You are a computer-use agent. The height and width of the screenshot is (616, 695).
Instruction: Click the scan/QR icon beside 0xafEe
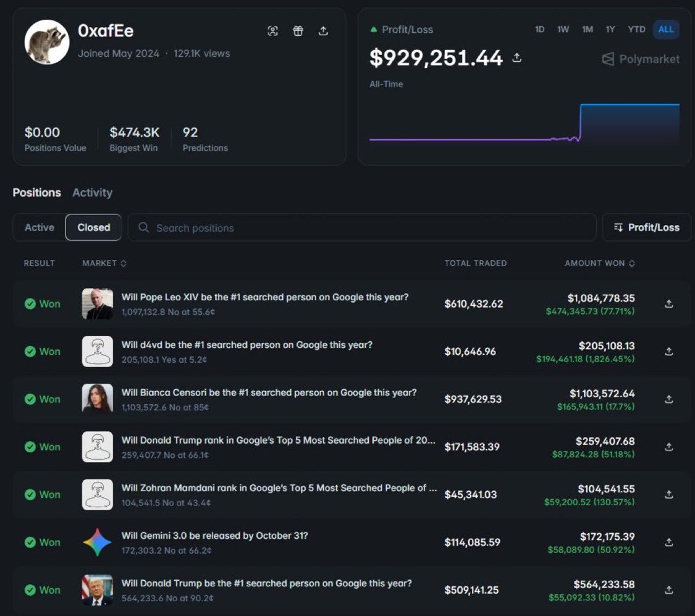tap(273, 31)
